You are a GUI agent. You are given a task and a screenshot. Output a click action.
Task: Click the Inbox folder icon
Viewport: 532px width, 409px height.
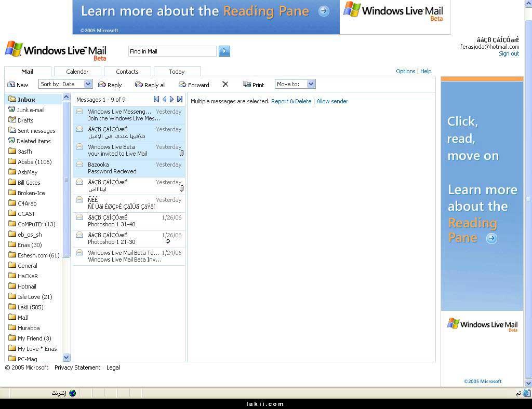[x=12, y=99]
